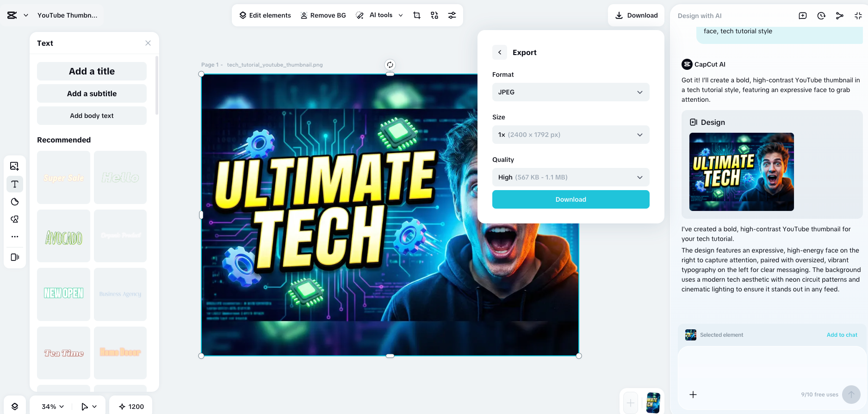
Task: Select the Crop tool icon
Action: pos(417,15)
